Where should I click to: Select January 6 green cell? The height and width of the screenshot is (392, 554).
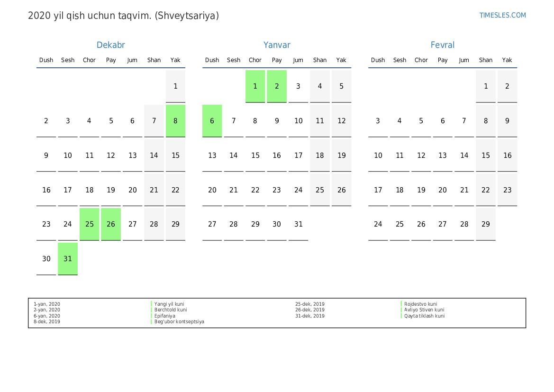pos(212,121)
